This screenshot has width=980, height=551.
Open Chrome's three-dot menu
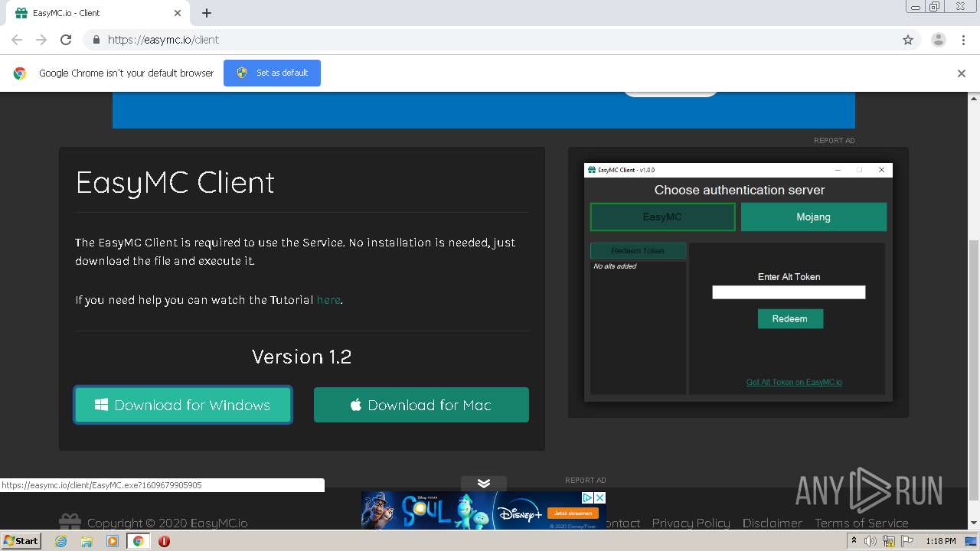[964, 40]
